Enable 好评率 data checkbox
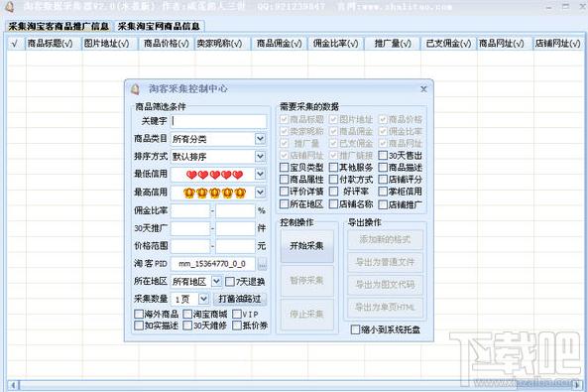The image size is (588, 392). (x=333, y=192)
